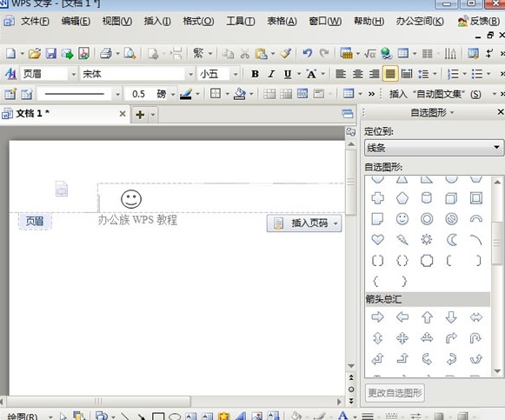
Task: Click the Undo arrow icon
Action: point(307,53)
